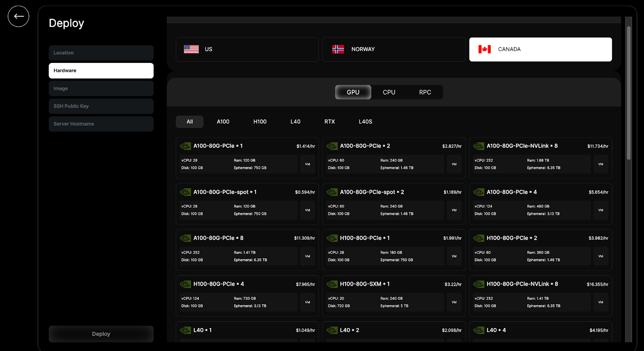Click the $3.22/hr price

point(453,285)
